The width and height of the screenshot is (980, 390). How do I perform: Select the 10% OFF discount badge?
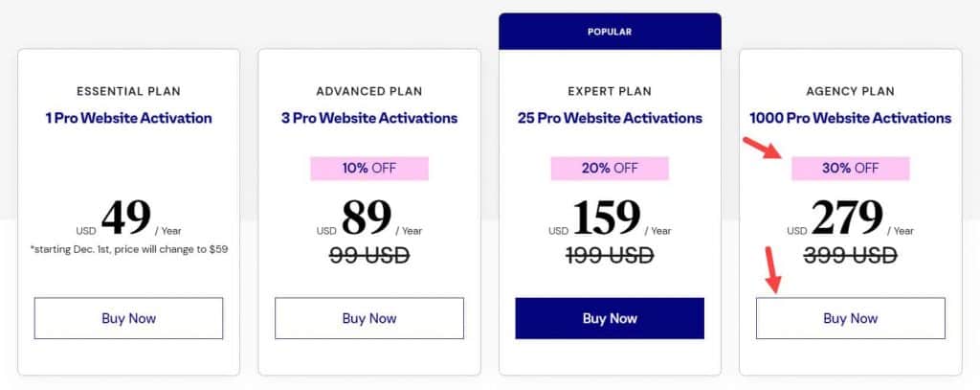tap(368, 169)
